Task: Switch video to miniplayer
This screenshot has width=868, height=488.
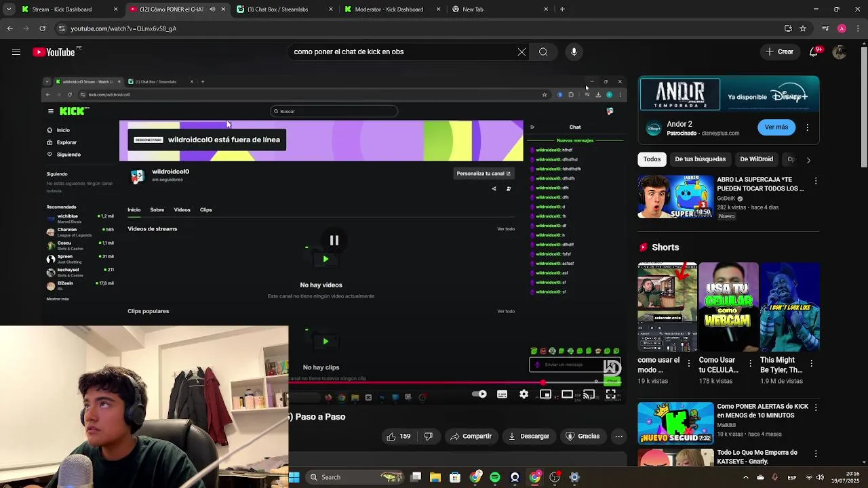Action: pos(545,394)
